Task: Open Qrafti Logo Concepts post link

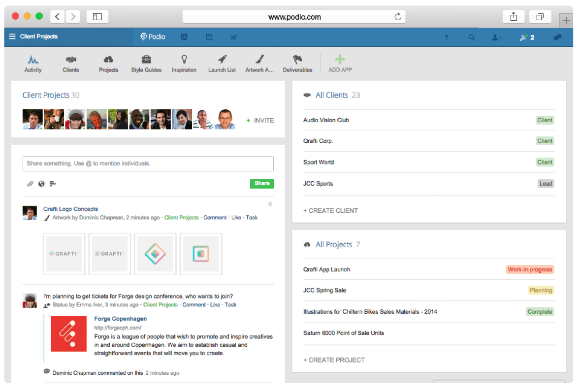Action: pos(70,209)
